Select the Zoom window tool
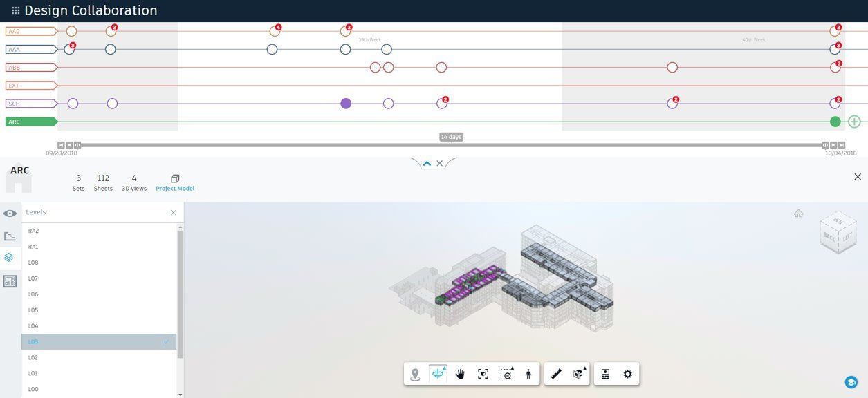Viewport: 868px width, 398px height. point(506,374)
